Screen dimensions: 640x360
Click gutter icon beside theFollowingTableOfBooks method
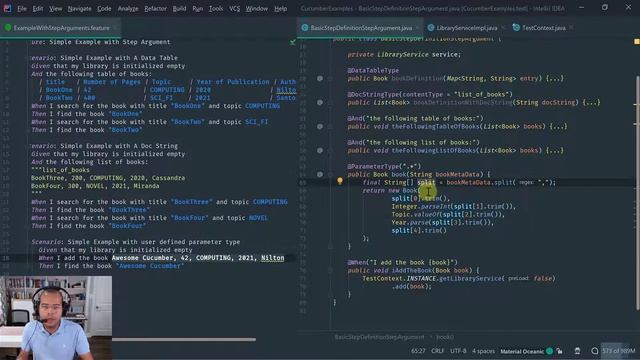coord(320,127)
